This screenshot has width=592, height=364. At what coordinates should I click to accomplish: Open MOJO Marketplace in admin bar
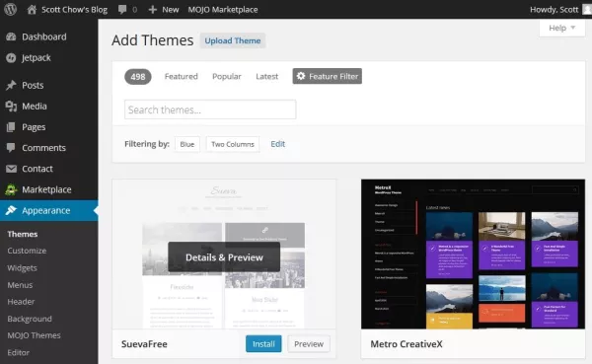tap(223, 10)
